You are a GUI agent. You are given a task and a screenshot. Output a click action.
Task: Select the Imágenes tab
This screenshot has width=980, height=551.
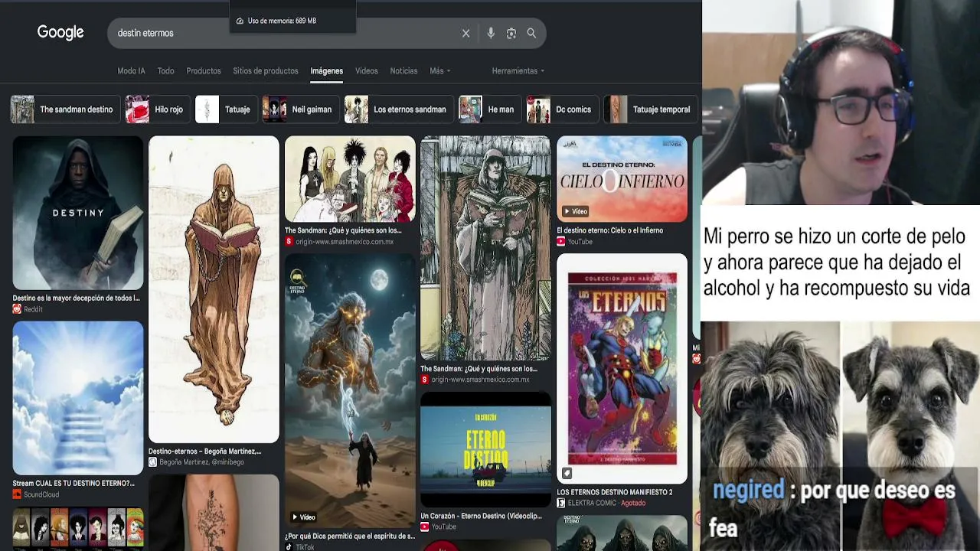click(326, 70)
